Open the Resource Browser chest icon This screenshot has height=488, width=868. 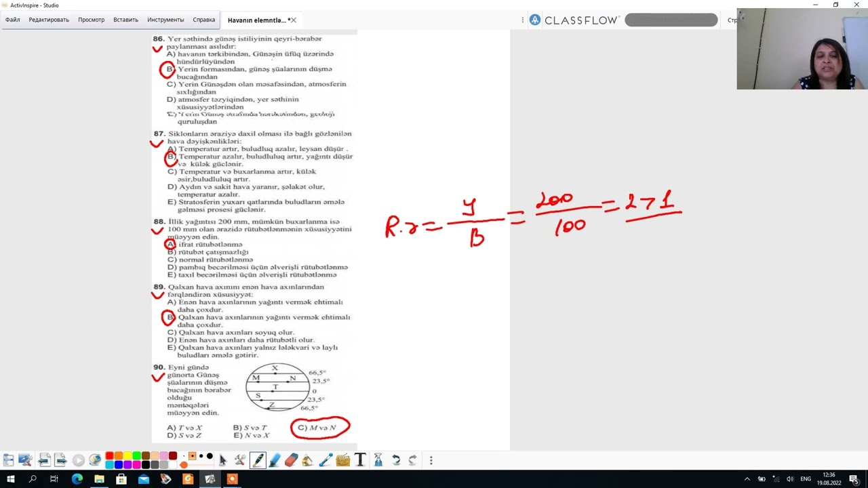pyautogui.click(x=343, y=460)
